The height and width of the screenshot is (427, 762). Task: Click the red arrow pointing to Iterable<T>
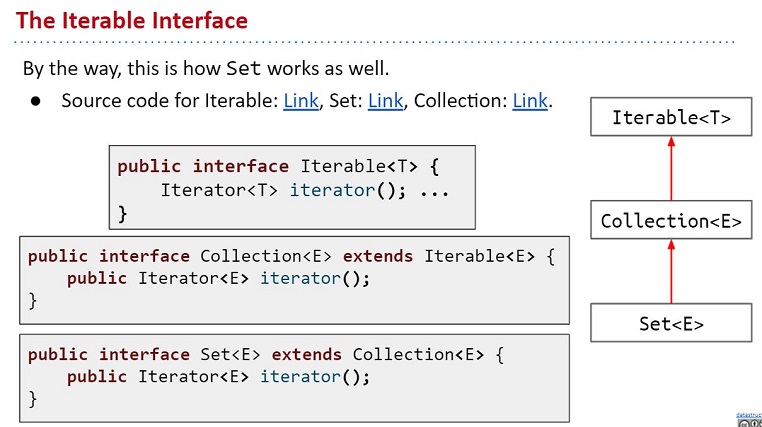[x=671, y=168]
